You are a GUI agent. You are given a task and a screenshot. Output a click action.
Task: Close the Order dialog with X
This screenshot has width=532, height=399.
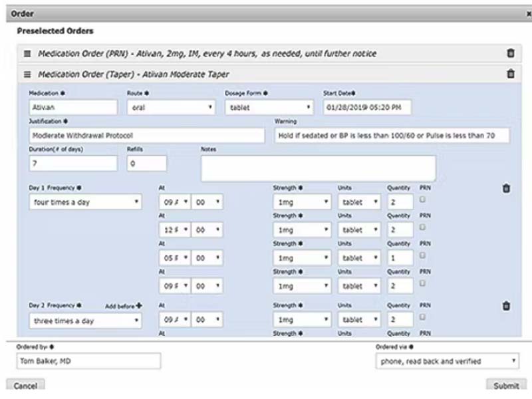526,13
